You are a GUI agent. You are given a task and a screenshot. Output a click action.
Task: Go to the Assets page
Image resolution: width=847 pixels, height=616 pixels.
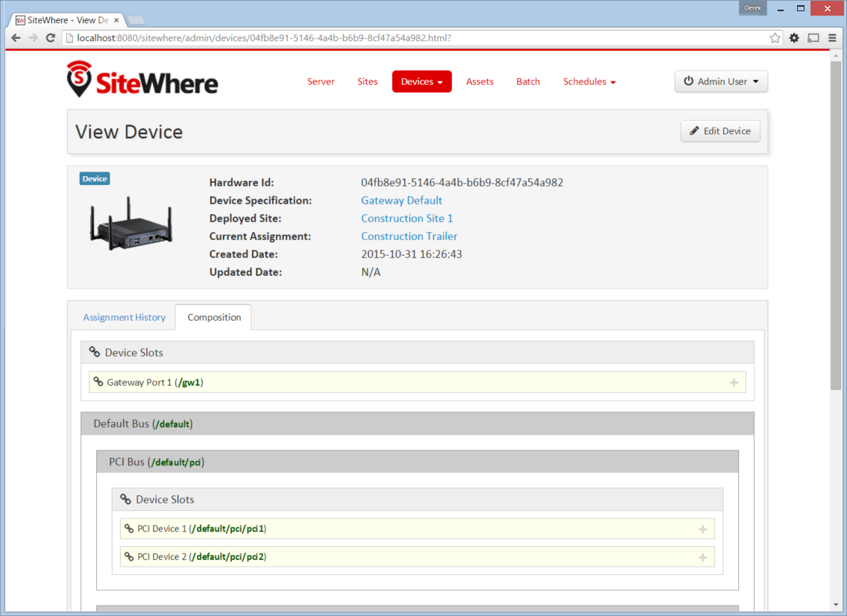(479, 81)
